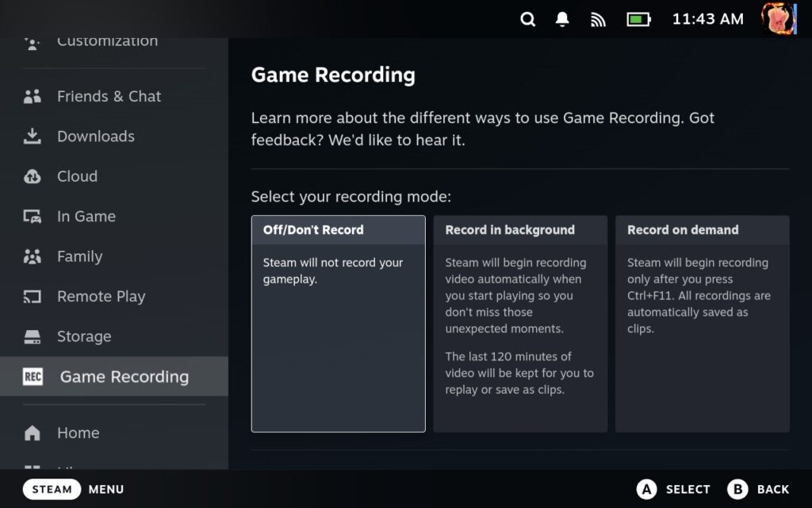Select the REC Game Recording icon
The width and height of the screenshot is (812, 508).
(33, 376)
